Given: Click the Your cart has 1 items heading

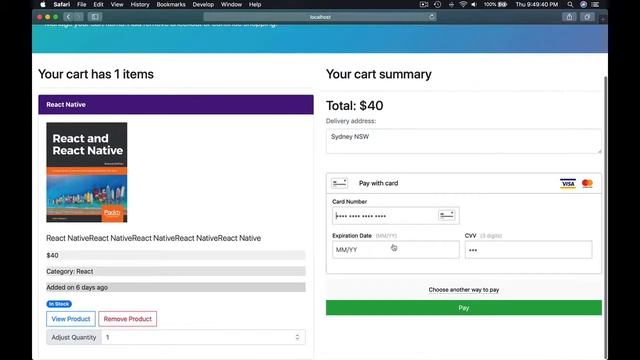Looking at the screenshot, I should pyautogui.click(x=96, y=74).
